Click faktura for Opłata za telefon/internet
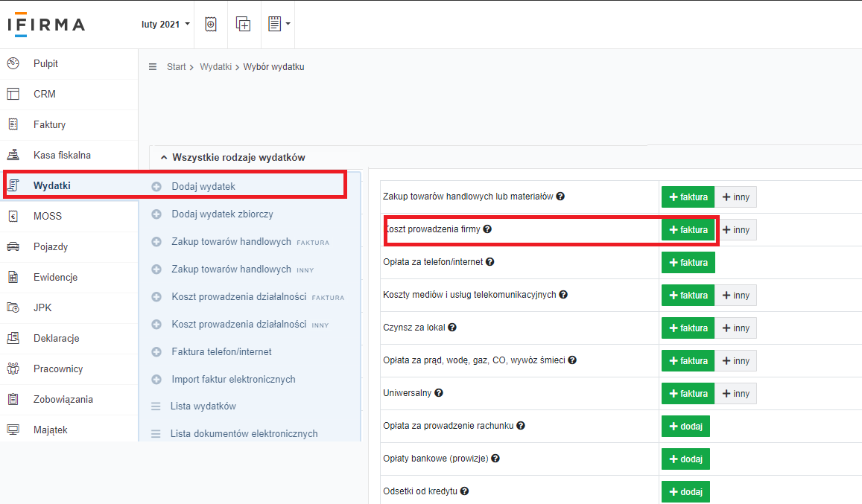This screenshot has width=862, height=504. point(688,263)
